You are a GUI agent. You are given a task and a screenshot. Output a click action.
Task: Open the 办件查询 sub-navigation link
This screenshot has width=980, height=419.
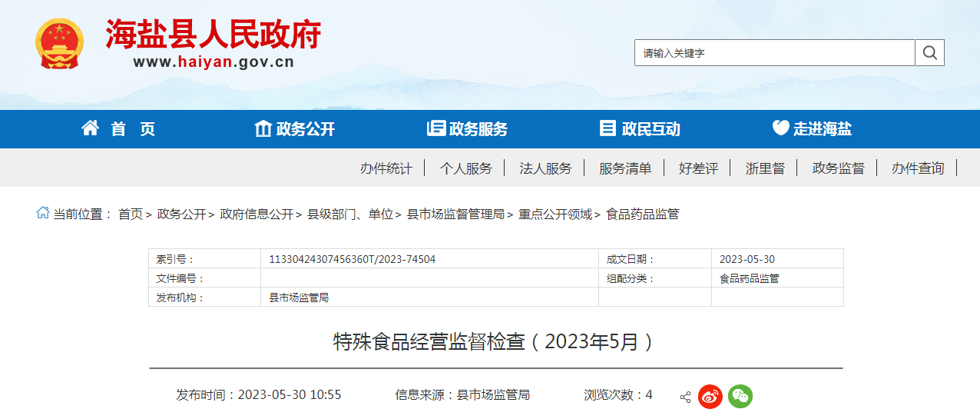[x=918, y=168]
